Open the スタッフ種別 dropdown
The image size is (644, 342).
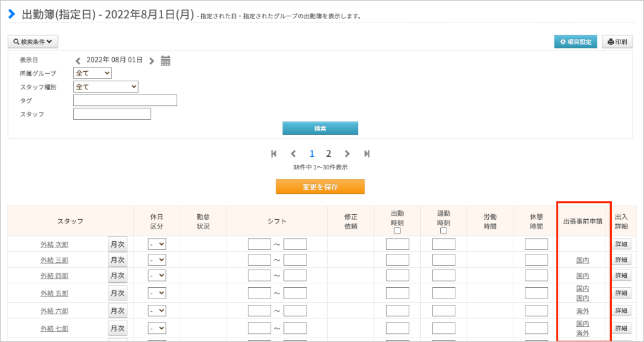point(105,86)
